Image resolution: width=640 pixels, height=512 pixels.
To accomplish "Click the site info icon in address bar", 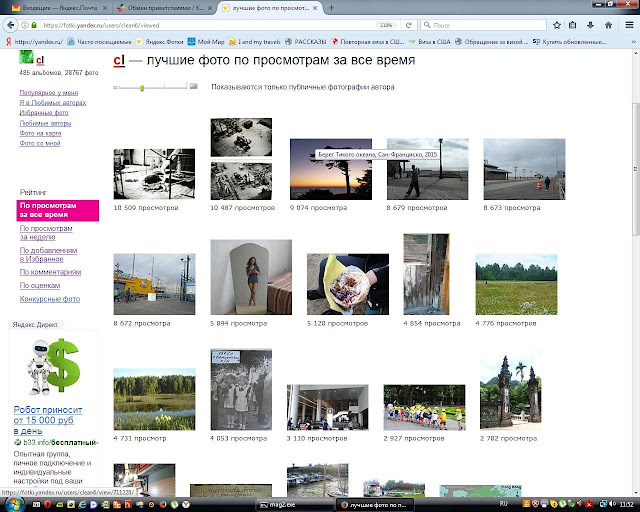I will [x=24, y=25].
